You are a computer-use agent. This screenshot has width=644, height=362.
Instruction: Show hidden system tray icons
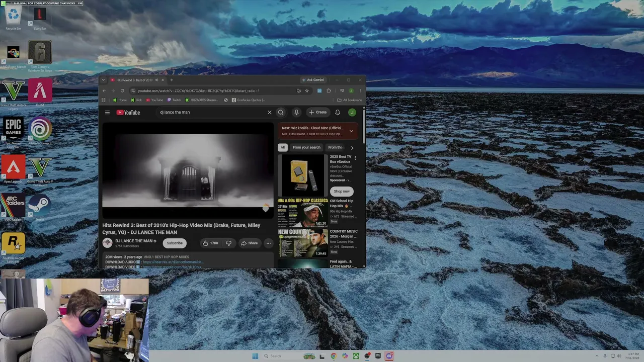pos(597,356)
